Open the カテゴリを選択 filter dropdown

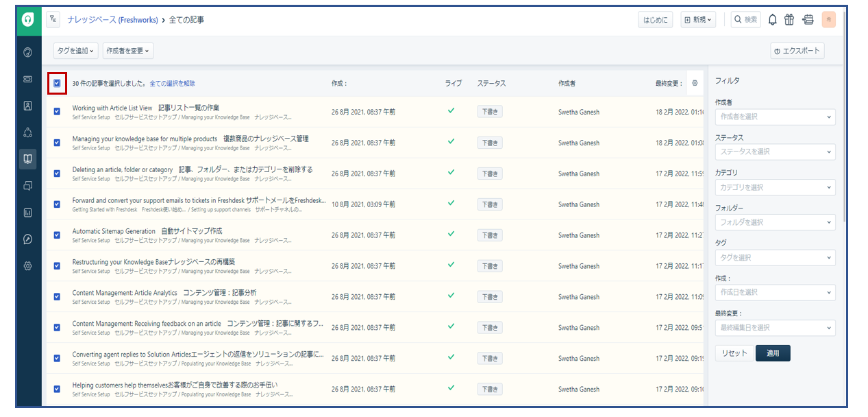coord(775,187)
